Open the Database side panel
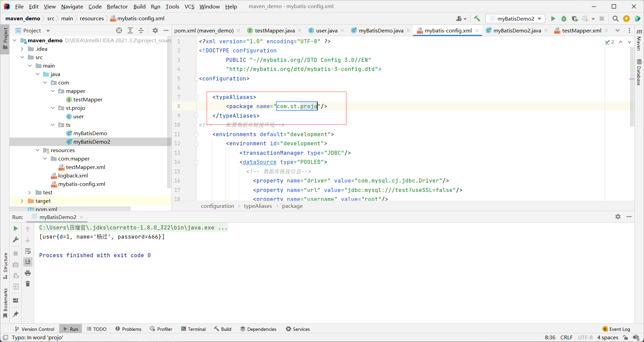The width and height of the screenshot is (644, 342). [x=639, y=72]
